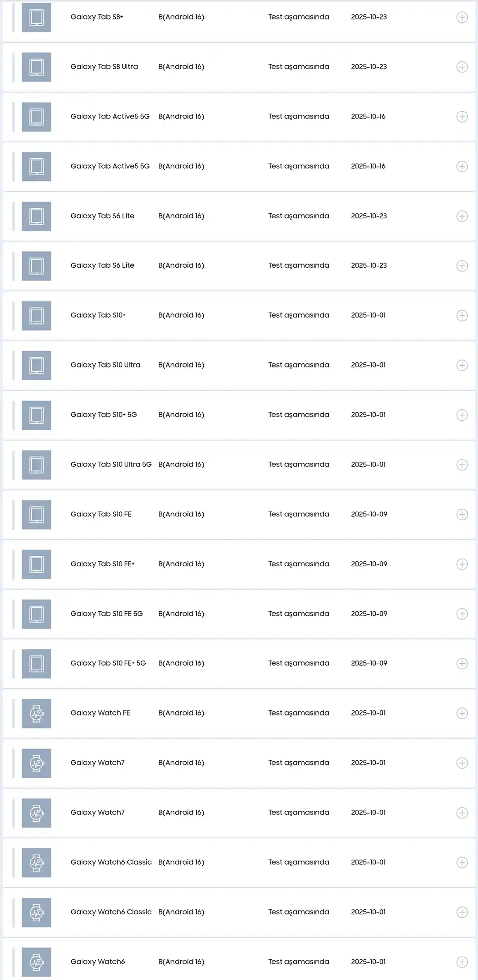The height and width of the screenshot is (980, 478).
Task: Click the tablet icon beside Galaxy Tab S8+
Action: pos(36,18)
